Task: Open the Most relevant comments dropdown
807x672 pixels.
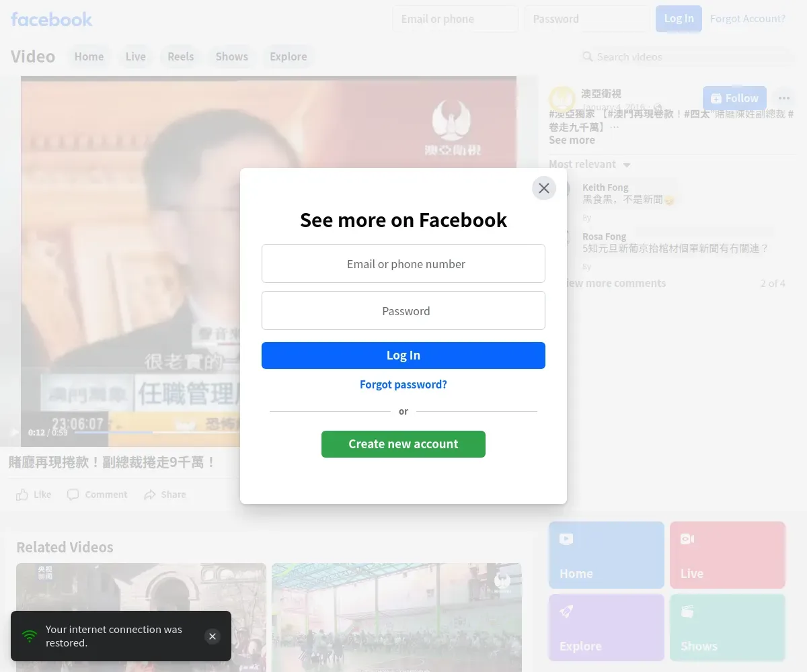Action: (x=590, y=165)
